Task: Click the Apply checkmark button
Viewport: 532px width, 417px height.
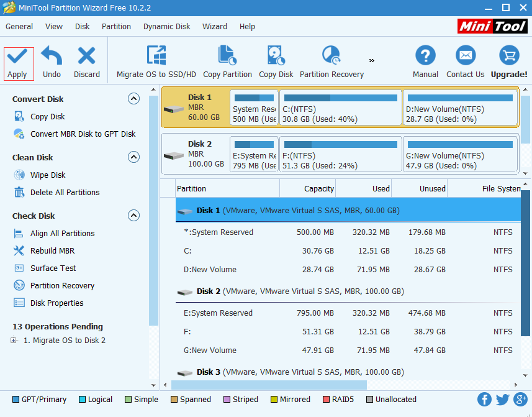Action: click(19, 63)
